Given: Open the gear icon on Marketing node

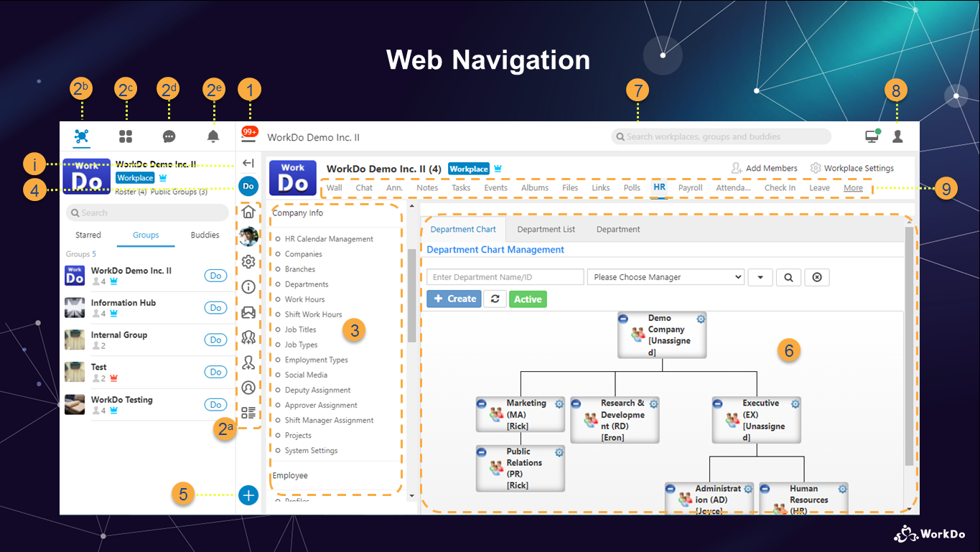Looking at the screenshot, I should tap(559, 404).
